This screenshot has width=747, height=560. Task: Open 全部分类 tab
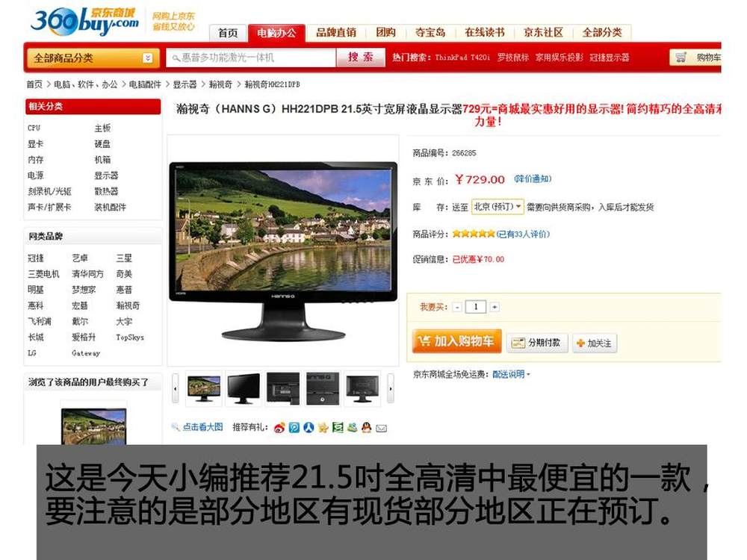(x=602, y=32)
